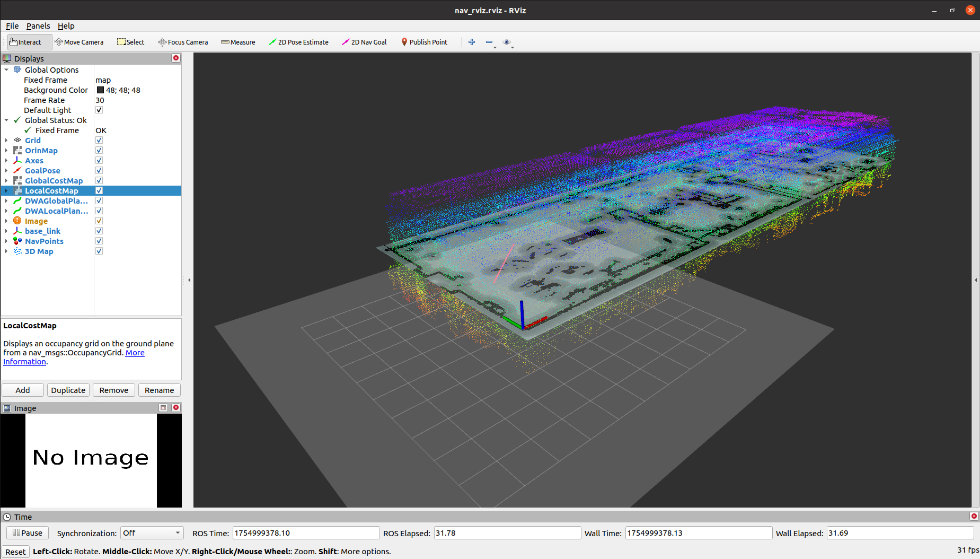Activate 2D Nav Goal tool
Image resolution: width=980 pixels, height=559 pixels.
[364, 42]
